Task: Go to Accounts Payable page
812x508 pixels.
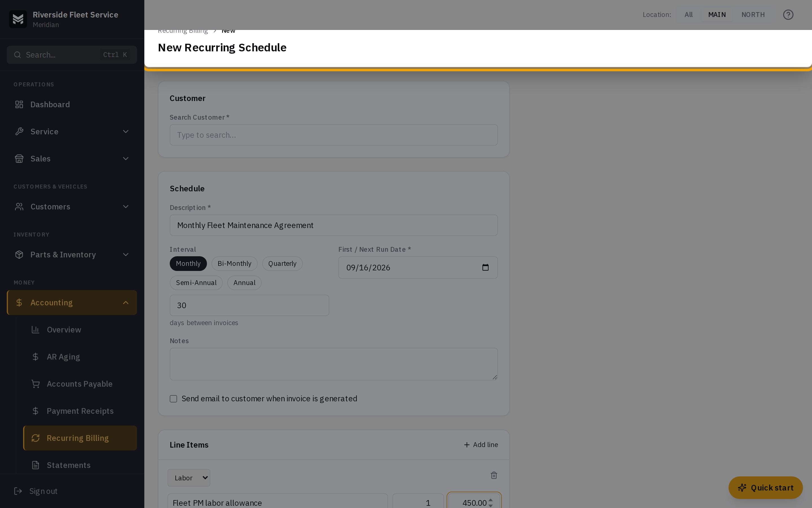Action: (x=80, y=384)
